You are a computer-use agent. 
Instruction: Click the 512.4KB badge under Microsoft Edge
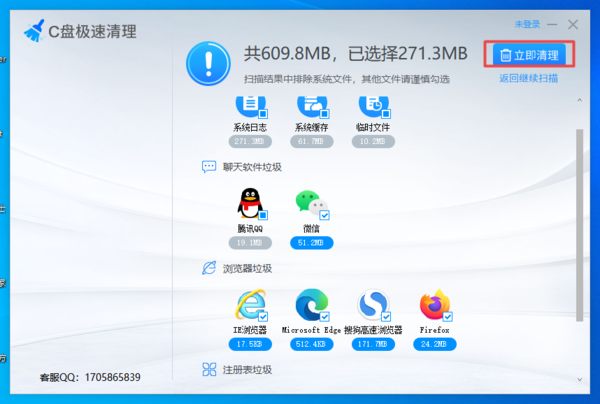(312, 344)
